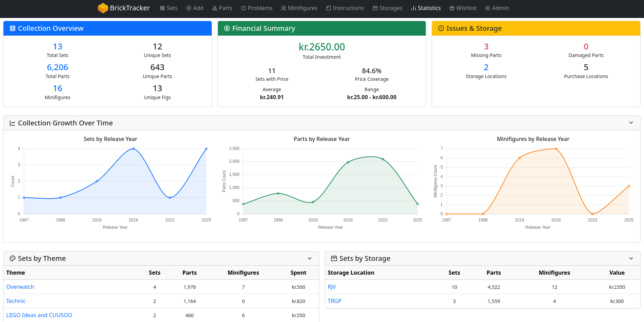Open the Technic theme link

pyautogui.click(x=16, y=301)
